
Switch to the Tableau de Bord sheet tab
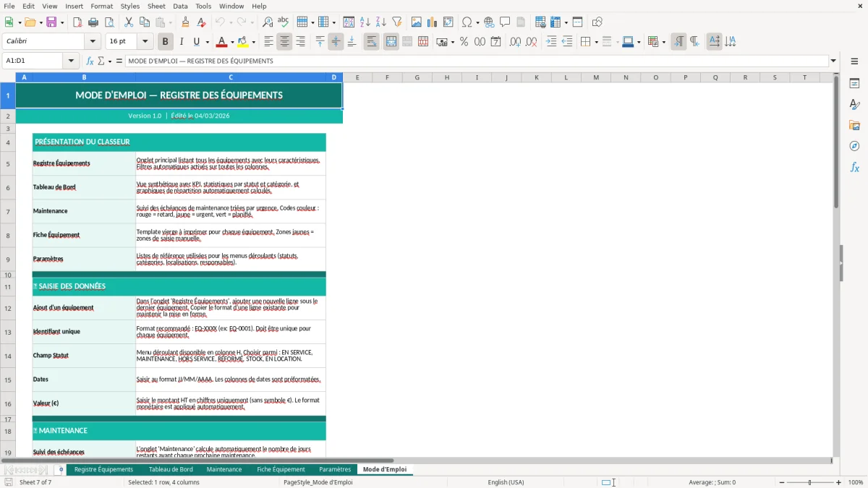click(171, 469)
